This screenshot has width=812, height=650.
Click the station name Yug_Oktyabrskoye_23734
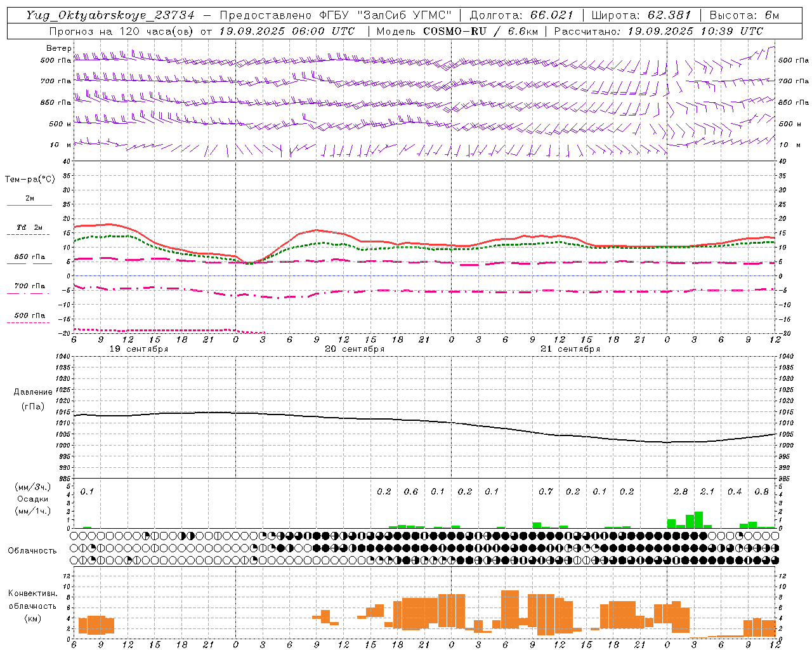click(110, 15)
